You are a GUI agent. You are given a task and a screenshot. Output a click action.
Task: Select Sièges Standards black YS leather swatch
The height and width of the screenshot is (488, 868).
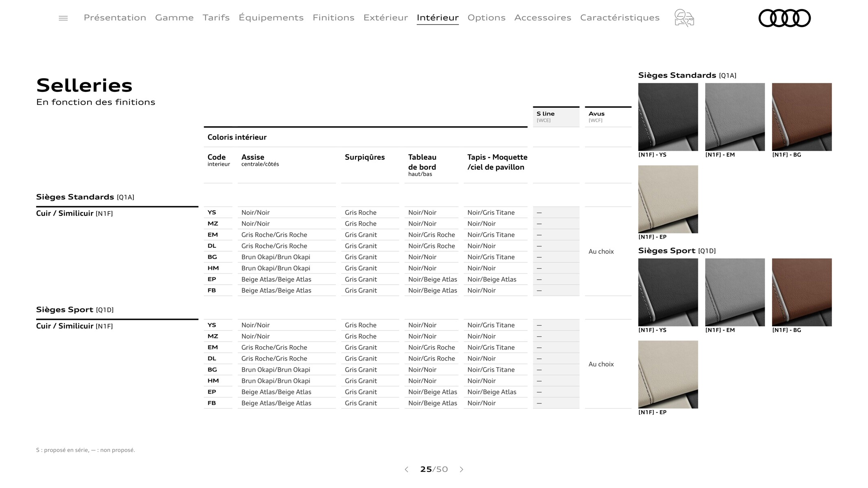[x=668, y=117]
